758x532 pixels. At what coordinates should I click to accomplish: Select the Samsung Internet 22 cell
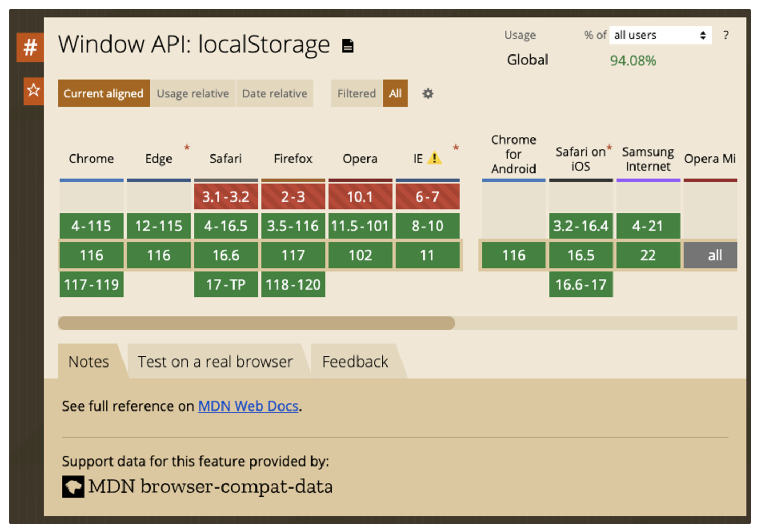pyautogui.click(x=648, y=255)
